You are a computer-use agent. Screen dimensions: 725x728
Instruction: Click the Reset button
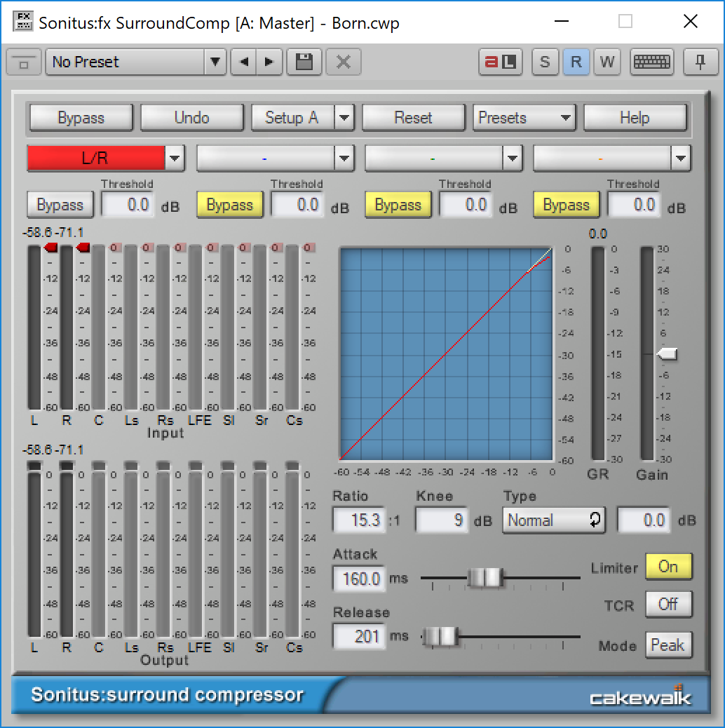point(413,117)
